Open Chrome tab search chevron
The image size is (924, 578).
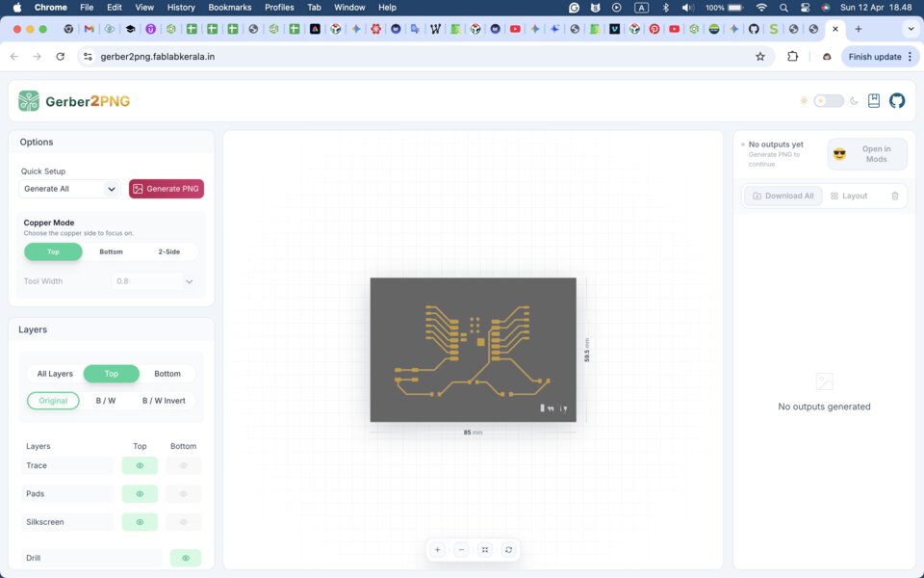tap(911, 29)
